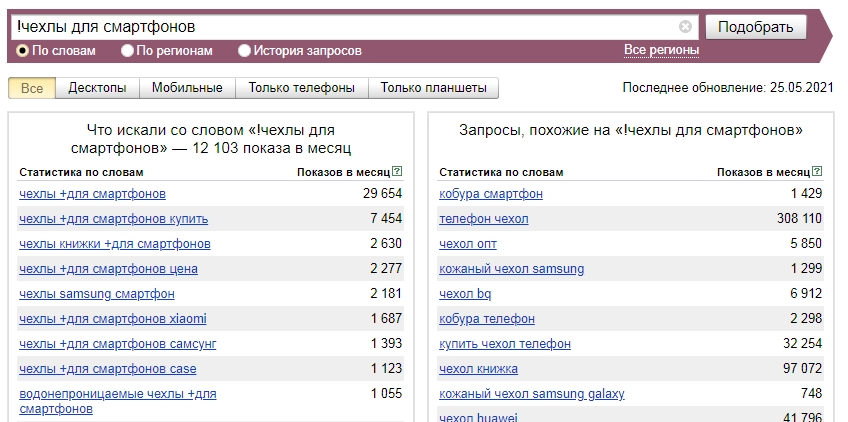The height and width of the screenshot is (422, 848).
Task: Open 'чехлы +для смартфонов xiaomi' link
Action: (112, 319)
